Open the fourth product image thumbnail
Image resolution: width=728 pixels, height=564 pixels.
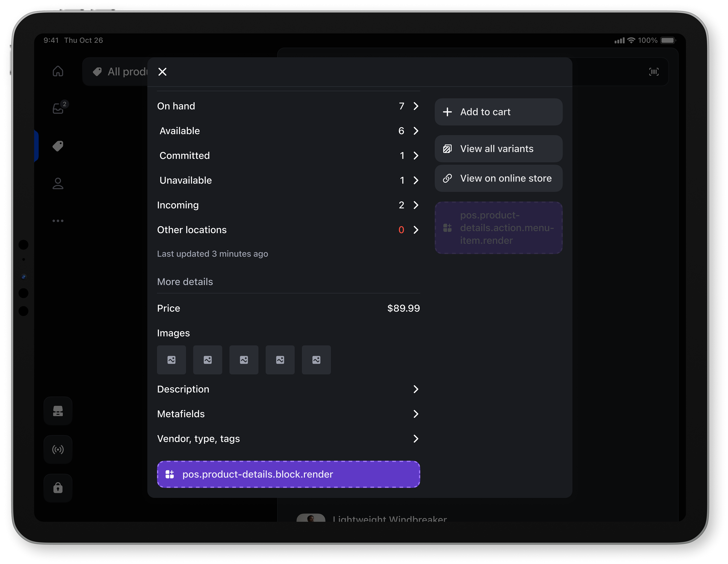tap(280, 360)
